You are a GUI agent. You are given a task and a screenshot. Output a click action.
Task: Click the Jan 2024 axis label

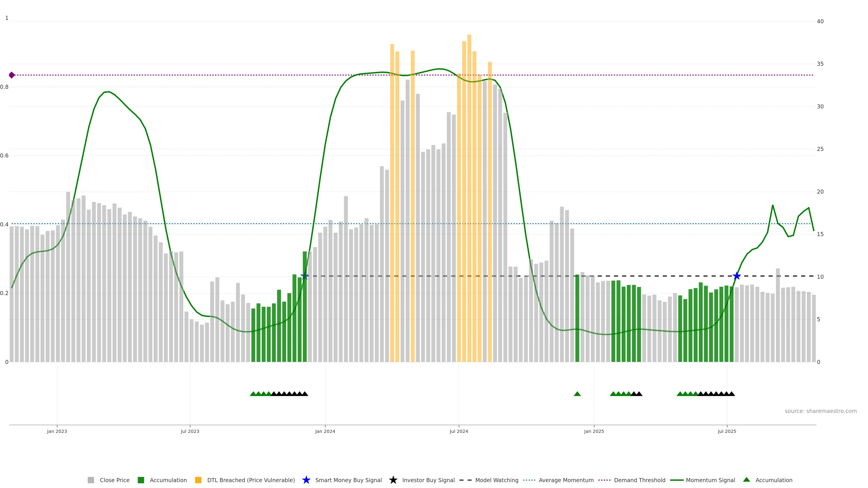click(325, 431)
